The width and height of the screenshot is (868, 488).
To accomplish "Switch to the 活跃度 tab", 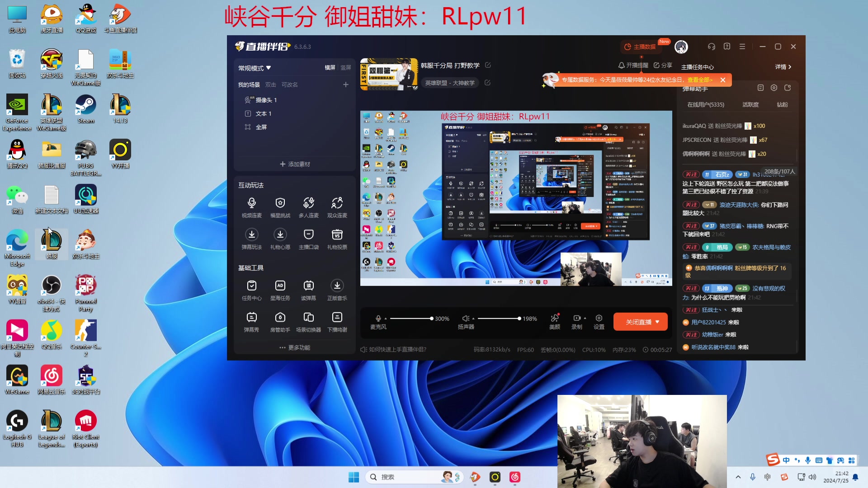I will point(750,104).
